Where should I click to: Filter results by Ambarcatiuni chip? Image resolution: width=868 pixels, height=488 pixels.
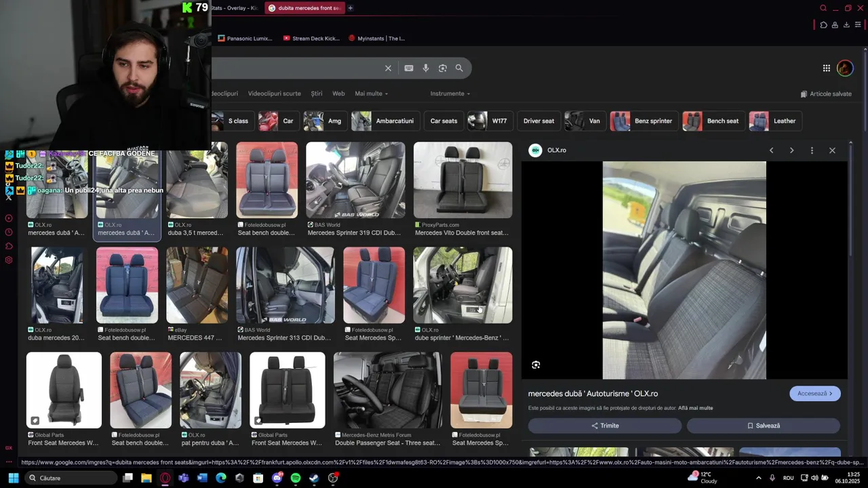(385, 121)
